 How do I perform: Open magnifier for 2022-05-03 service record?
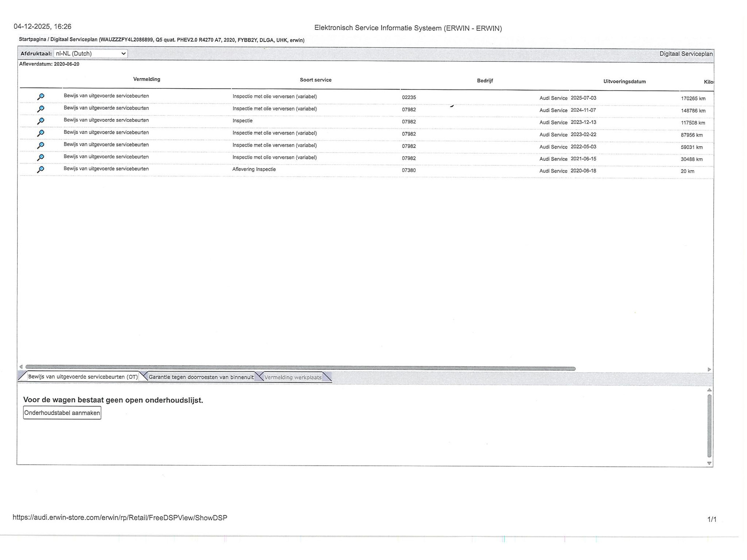click(x=40, y=145)
